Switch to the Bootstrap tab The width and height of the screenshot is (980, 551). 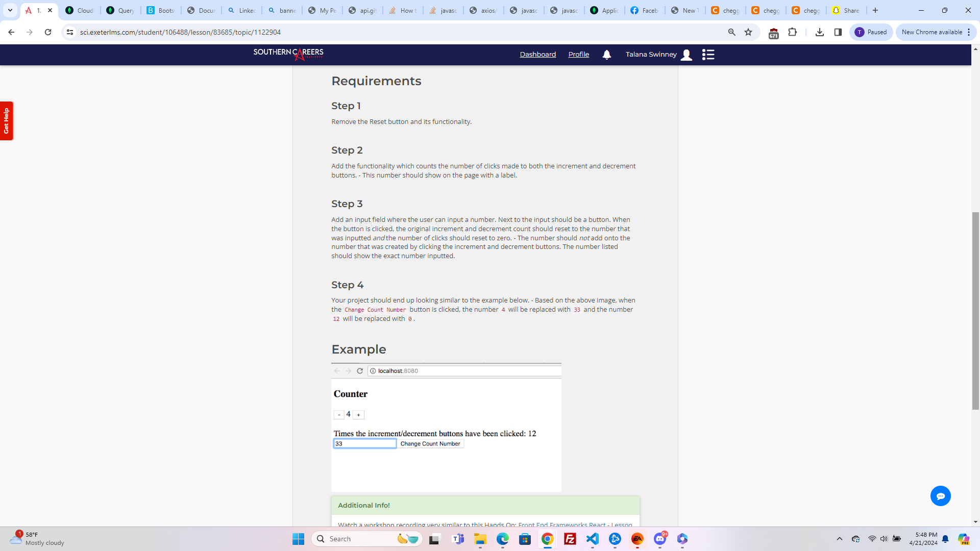click(x=160, y=10)
